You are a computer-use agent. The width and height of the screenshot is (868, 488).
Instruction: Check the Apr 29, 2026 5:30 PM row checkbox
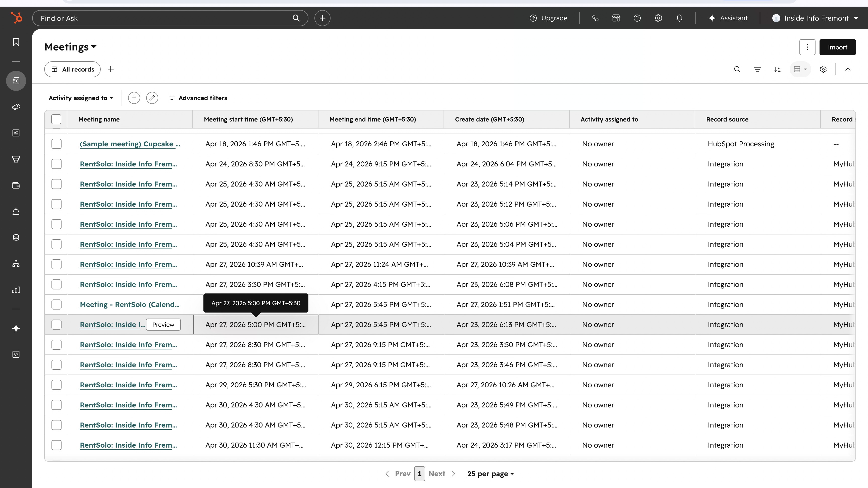[56, 385]
